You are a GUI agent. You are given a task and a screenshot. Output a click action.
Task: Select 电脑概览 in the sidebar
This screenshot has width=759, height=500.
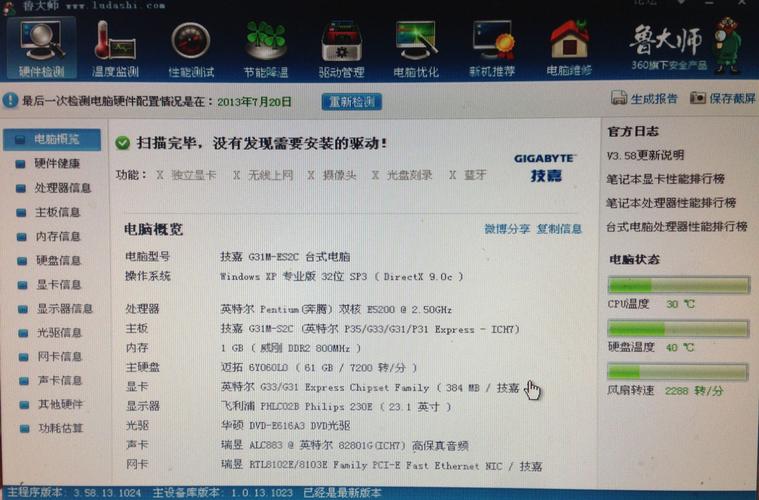[52, 140]
